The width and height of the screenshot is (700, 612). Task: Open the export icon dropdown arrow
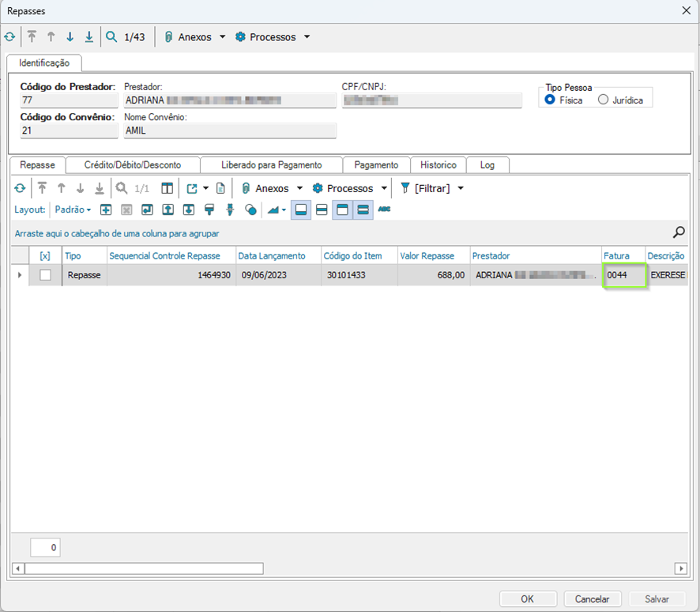pos(205,188)
